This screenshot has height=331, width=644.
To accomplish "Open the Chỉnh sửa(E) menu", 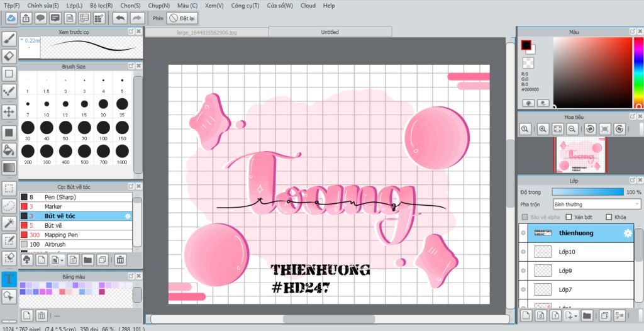I will click(43, 6).
